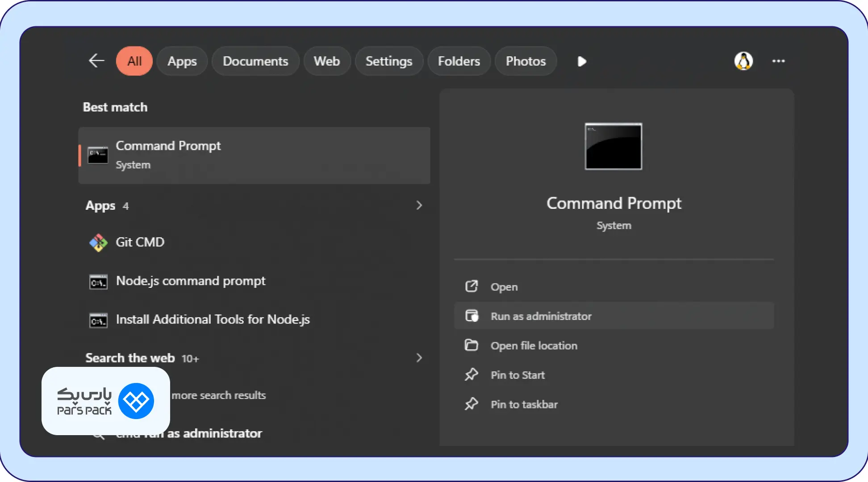Launch Git CMD from results
The width and height of the screenshot is (868, 482).
(x=254, y=242)
